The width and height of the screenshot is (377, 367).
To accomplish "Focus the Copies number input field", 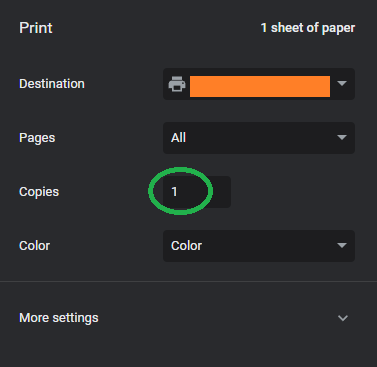I will [197, 192].
